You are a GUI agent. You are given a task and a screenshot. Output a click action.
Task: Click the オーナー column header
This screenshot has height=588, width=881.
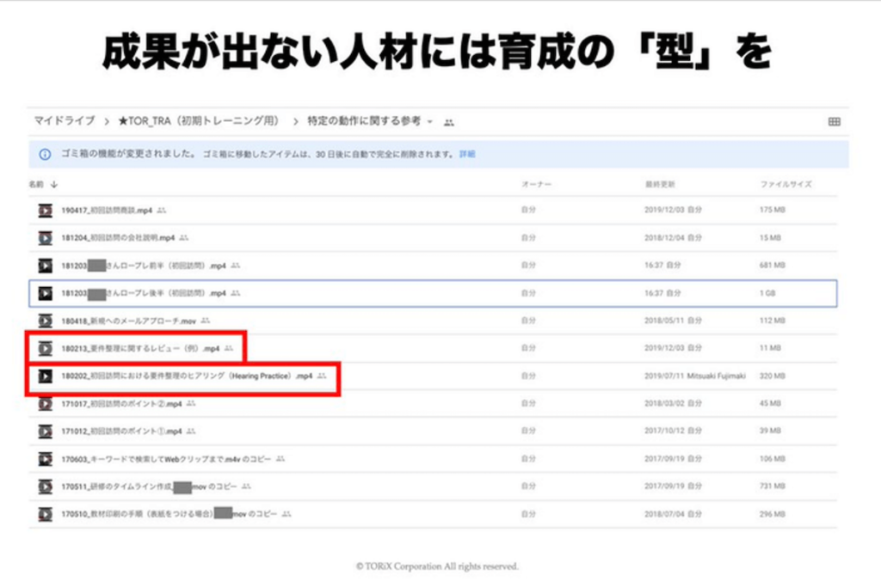click(536, 185)
